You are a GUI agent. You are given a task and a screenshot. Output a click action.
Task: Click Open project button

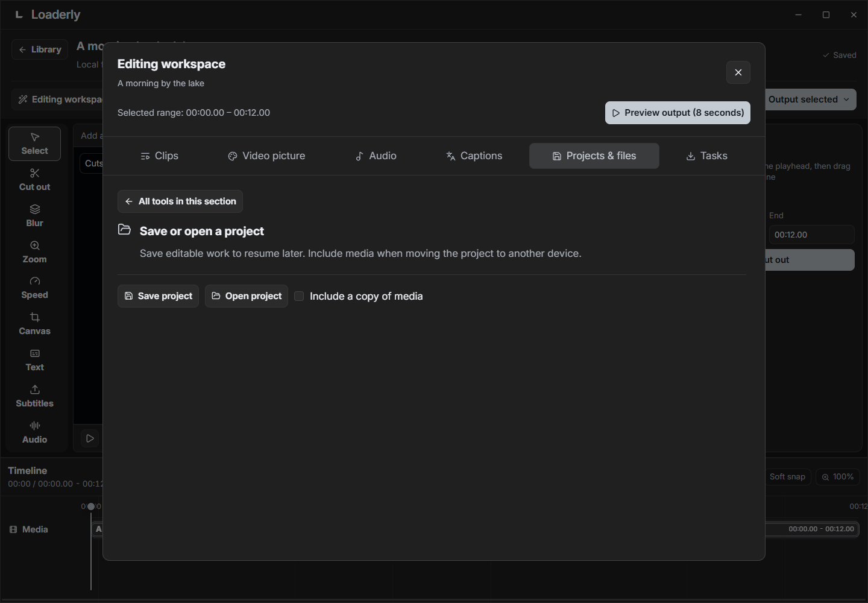click(247, 296)
